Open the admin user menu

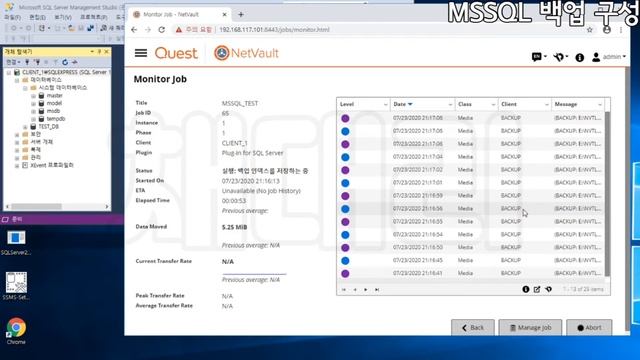609,57
